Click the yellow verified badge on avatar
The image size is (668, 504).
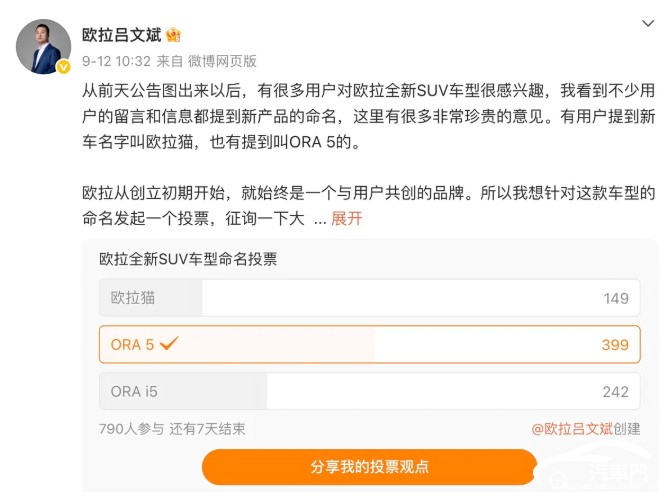click(x=63, y=66)
